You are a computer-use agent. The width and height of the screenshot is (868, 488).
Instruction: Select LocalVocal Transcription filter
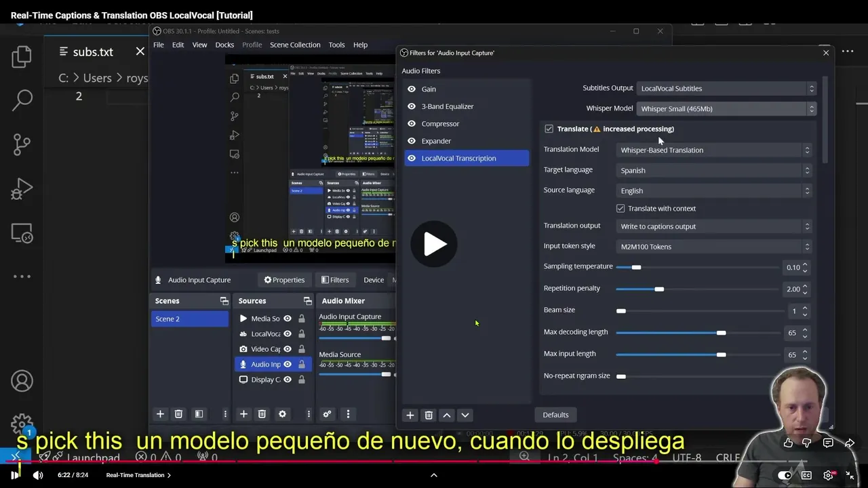point(466,158)
